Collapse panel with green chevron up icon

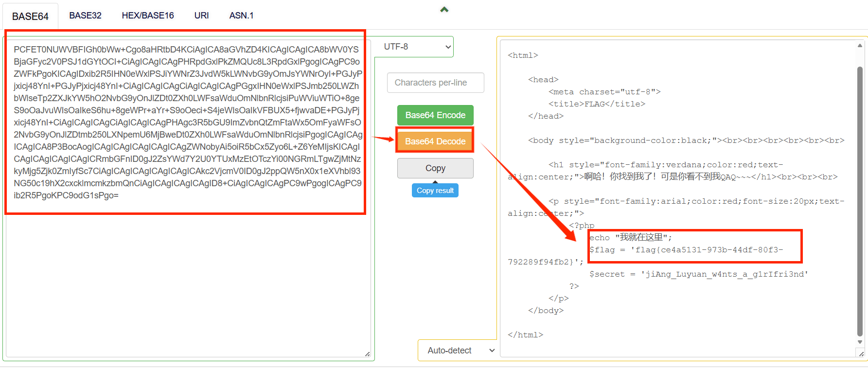[444, 9]
